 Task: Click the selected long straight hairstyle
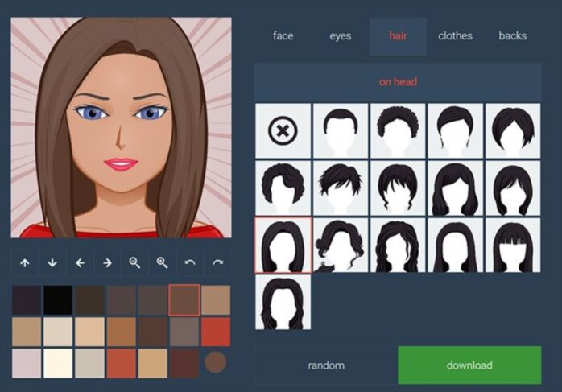point(283,245)
